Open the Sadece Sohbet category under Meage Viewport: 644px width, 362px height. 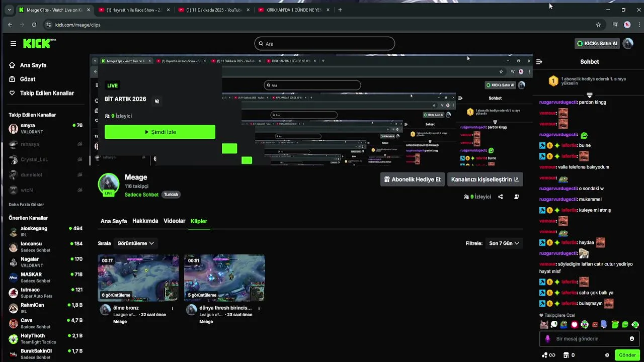click(141, 195)
